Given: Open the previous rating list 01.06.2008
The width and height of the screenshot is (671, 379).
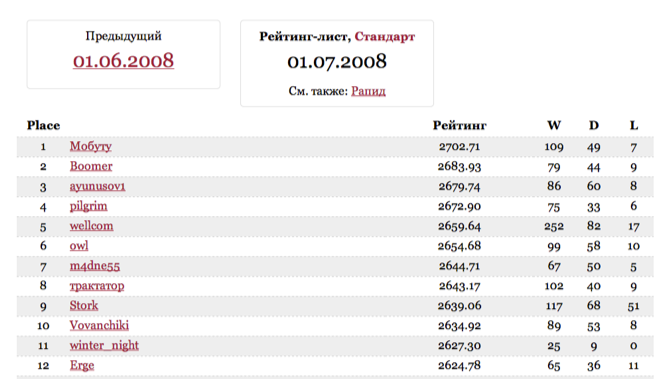Looking at the screenshot, I should [x=123, y=60].
